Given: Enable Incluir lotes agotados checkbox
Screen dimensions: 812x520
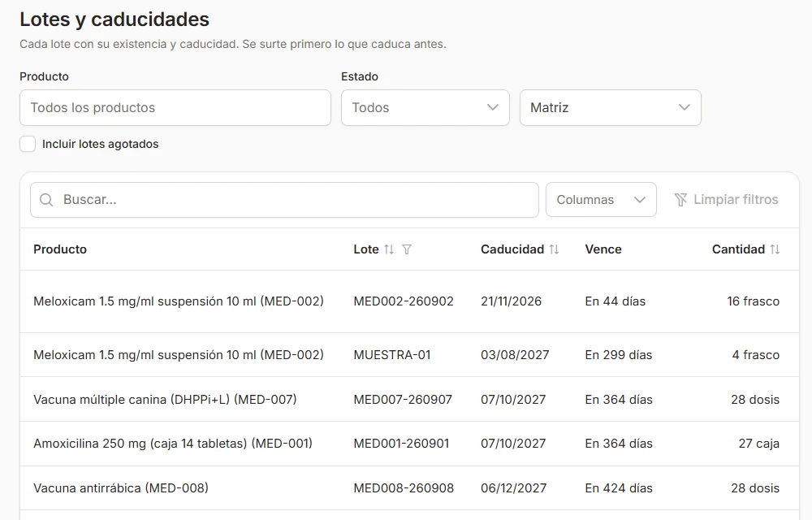Looking at the screenshot, I should point(28,144).
